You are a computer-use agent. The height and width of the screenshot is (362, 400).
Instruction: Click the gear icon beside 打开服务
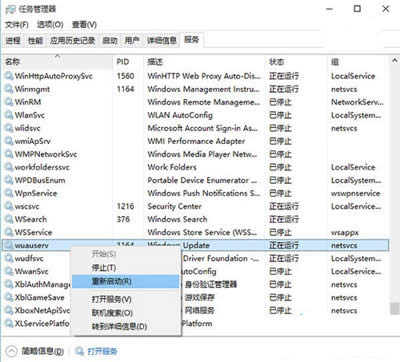click(79, 351)
